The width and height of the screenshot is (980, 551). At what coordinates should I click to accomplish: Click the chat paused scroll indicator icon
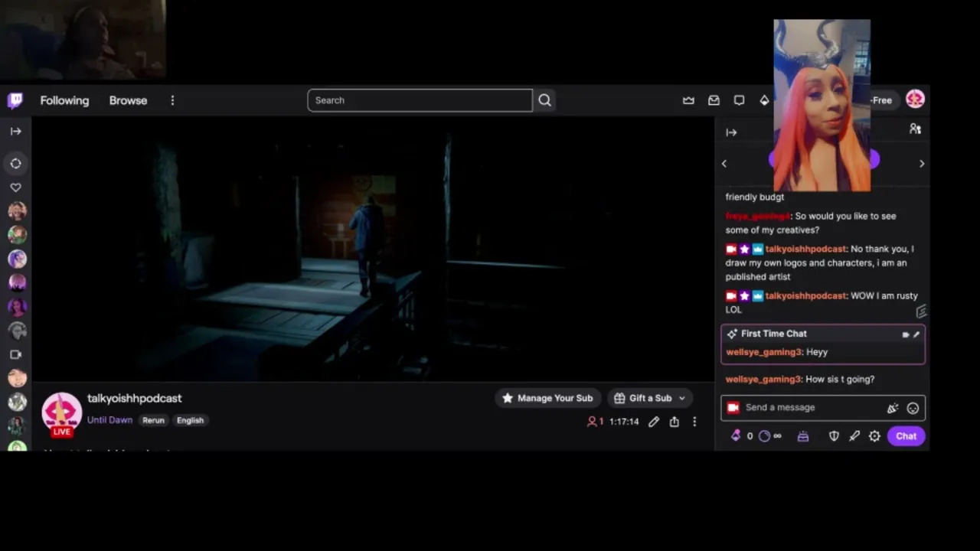click(921, 311)
